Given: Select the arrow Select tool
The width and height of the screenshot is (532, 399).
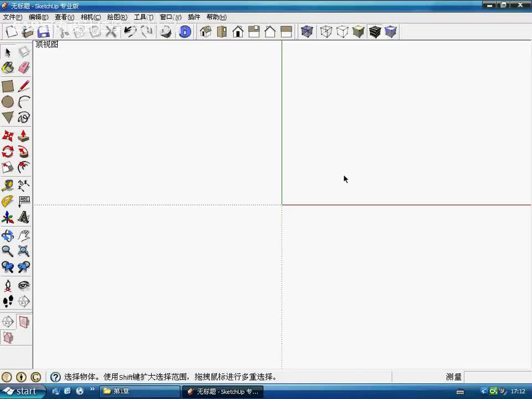Looking at the screenshot, I should click(x=8, y=52).
